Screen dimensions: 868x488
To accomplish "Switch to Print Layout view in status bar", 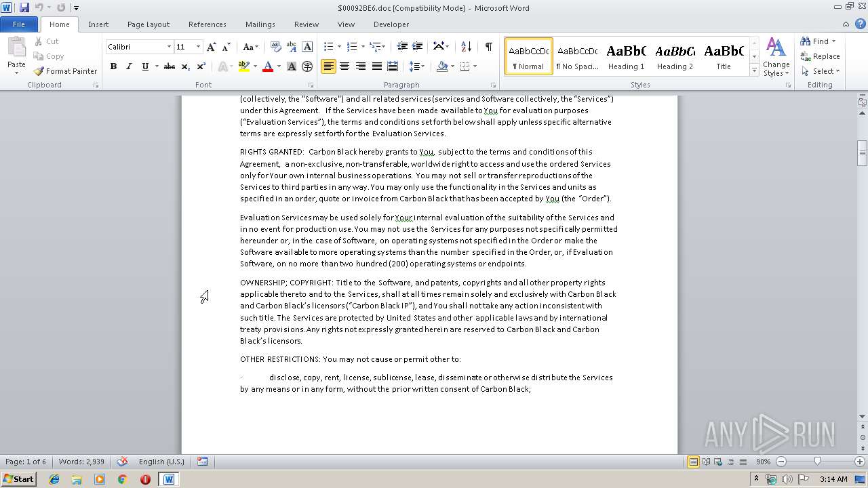I will point(693,462).
